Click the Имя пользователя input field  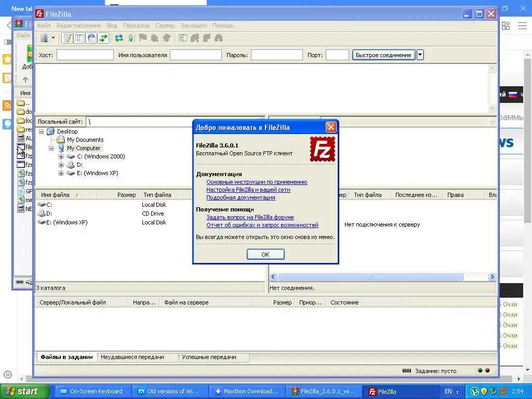[196, 55]
